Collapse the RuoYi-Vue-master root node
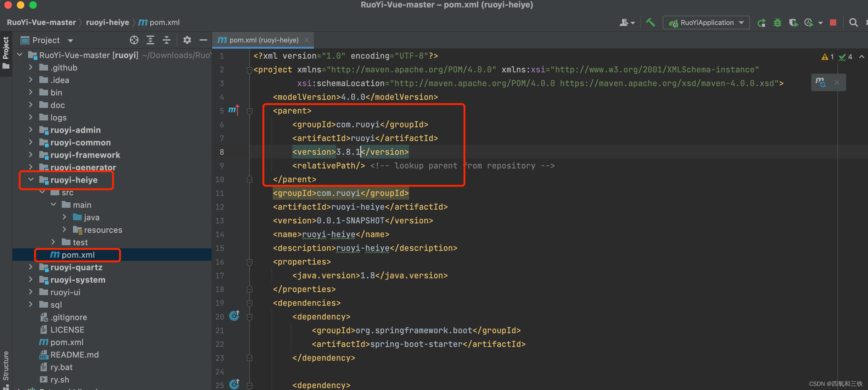The image size is (868, 390). [x=20, y=55]
